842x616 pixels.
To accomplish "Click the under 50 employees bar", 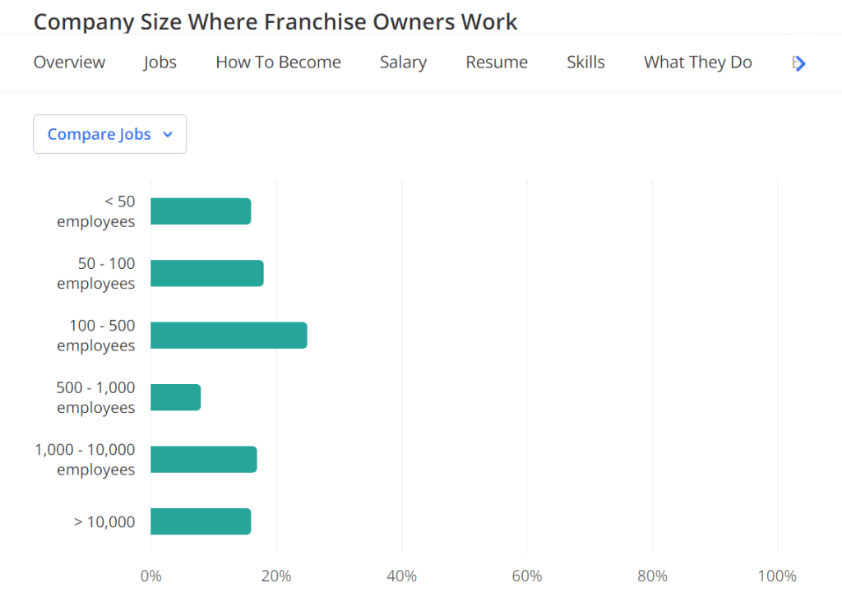I will [x=201, y=211].
